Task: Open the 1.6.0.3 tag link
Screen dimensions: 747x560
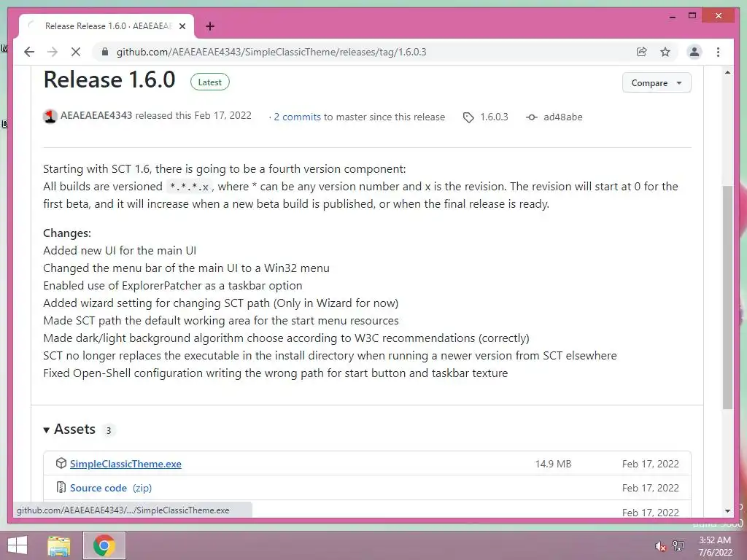Action: 494,117
